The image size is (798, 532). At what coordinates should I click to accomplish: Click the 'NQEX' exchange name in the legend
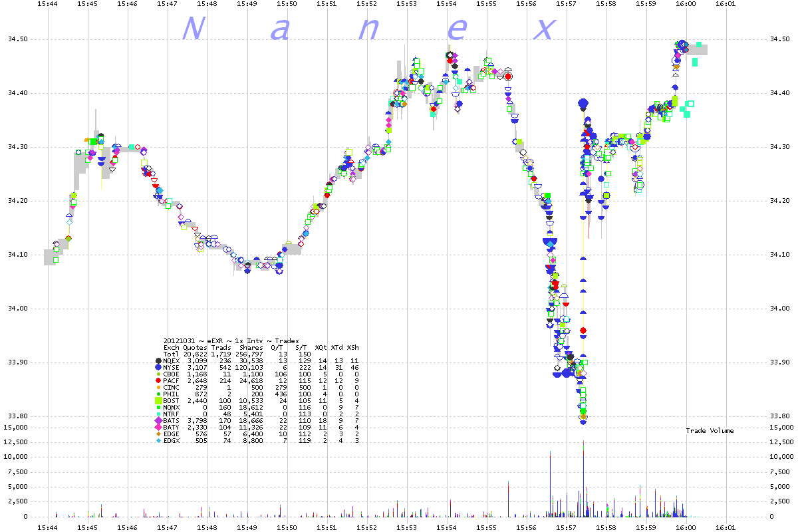tap(172, 360)
